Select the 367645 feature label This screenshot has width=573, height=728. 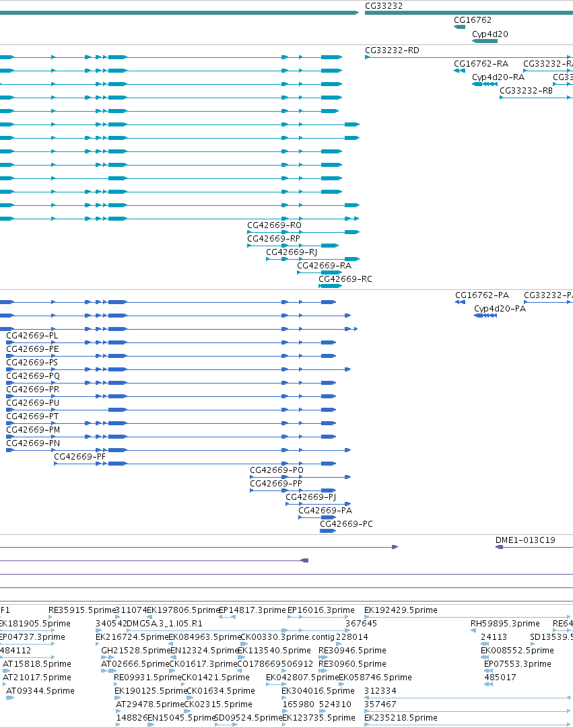361,624
